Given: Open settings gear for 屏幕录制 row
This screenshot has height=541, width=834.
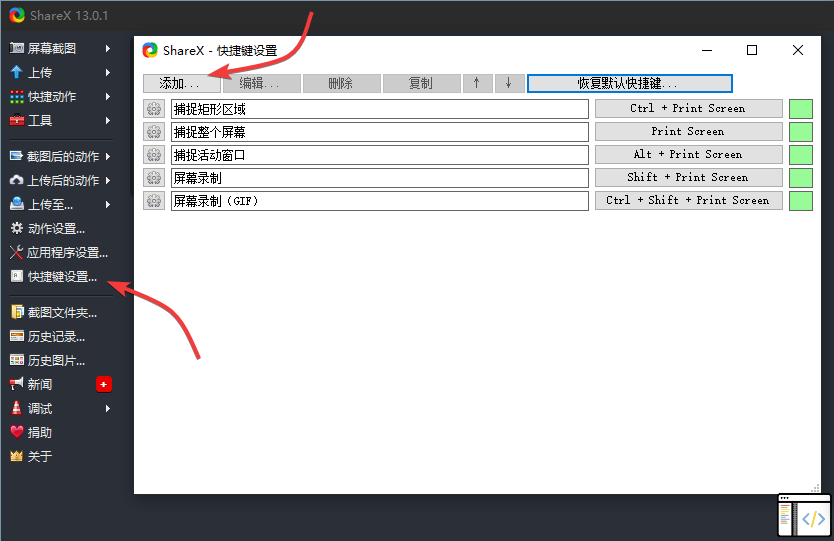Looking at the screenshot, I should [154, 178].
